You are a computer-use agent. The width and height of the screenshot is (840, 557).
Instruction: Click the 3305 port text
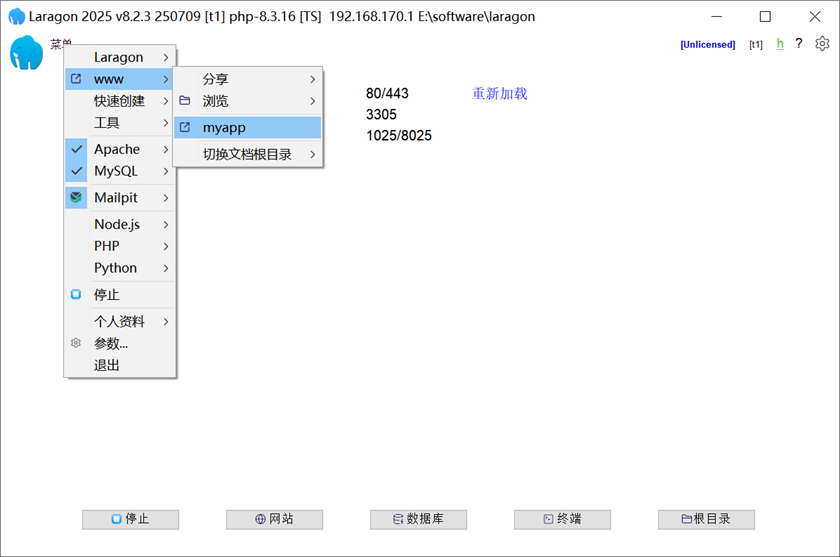coord(381,115)
